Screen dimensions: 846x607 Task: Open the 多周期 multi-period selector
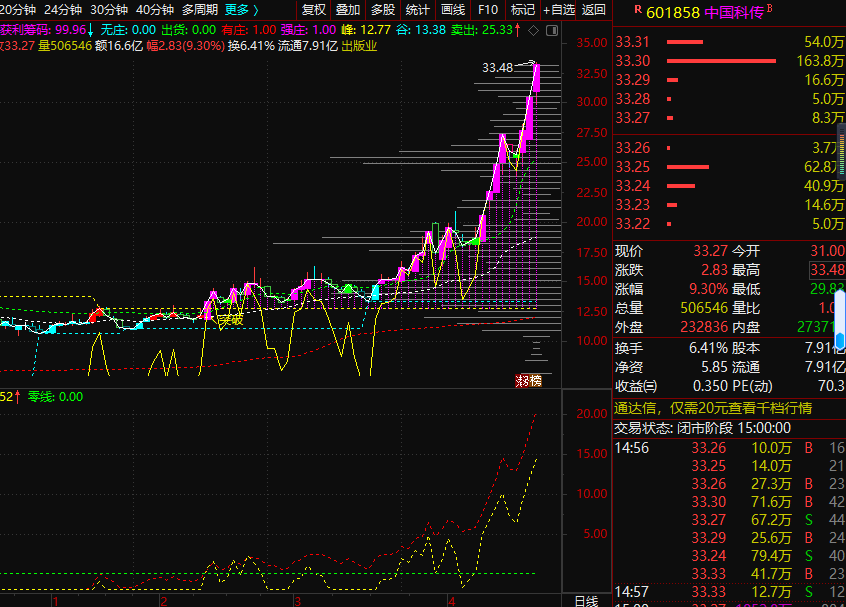pos(199,9)
